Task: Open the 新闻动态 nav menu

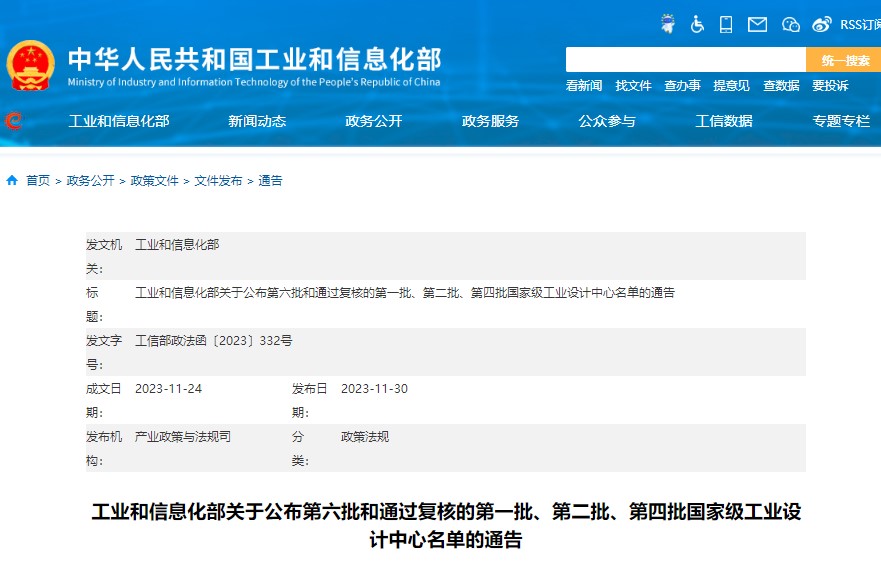Action: pyautogui.click(x=257, y=121)
